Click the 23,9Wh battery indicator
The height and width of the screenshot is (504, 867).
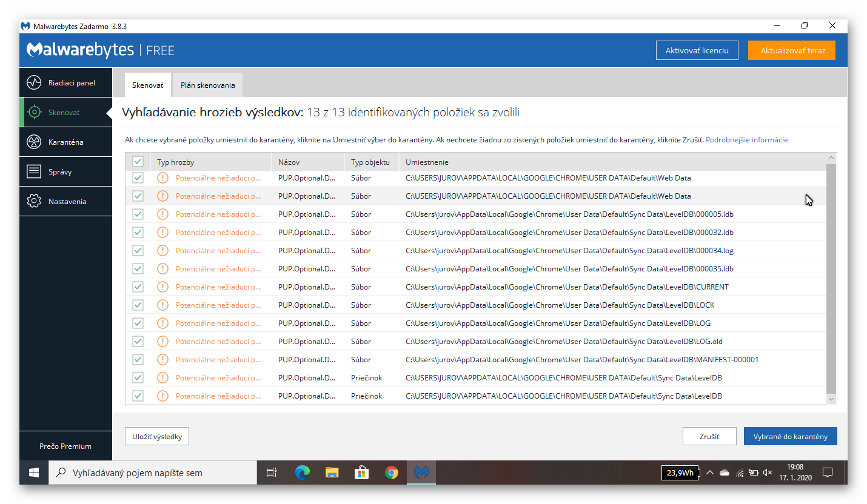pos(680,472)
